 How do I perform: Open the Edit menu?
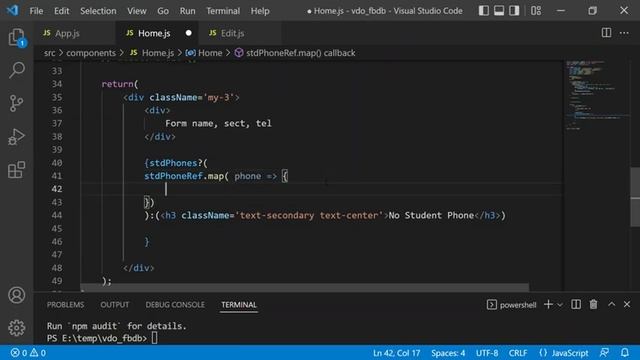[x=62, y=11]
